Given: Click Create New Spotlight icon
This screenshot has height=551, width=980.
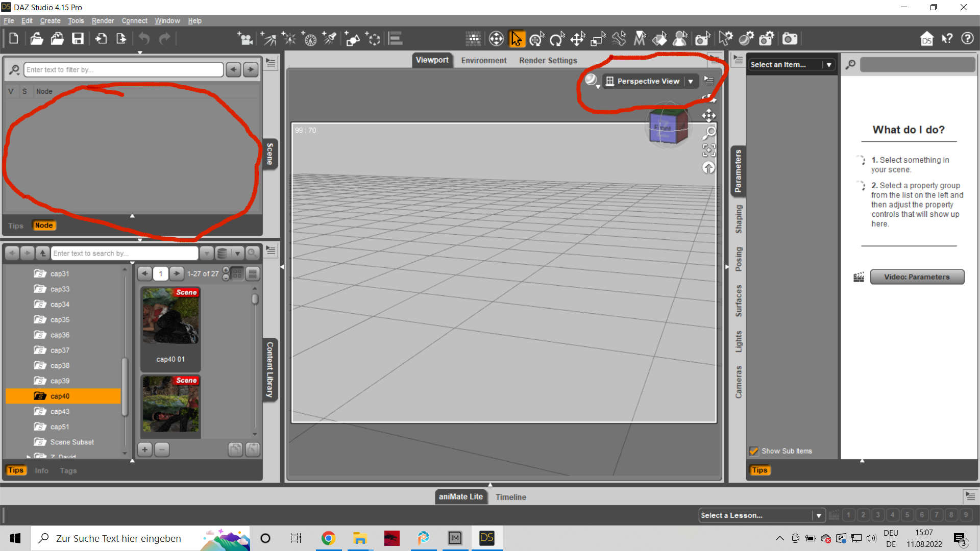Looking at the screenshot, I should 330,39.
